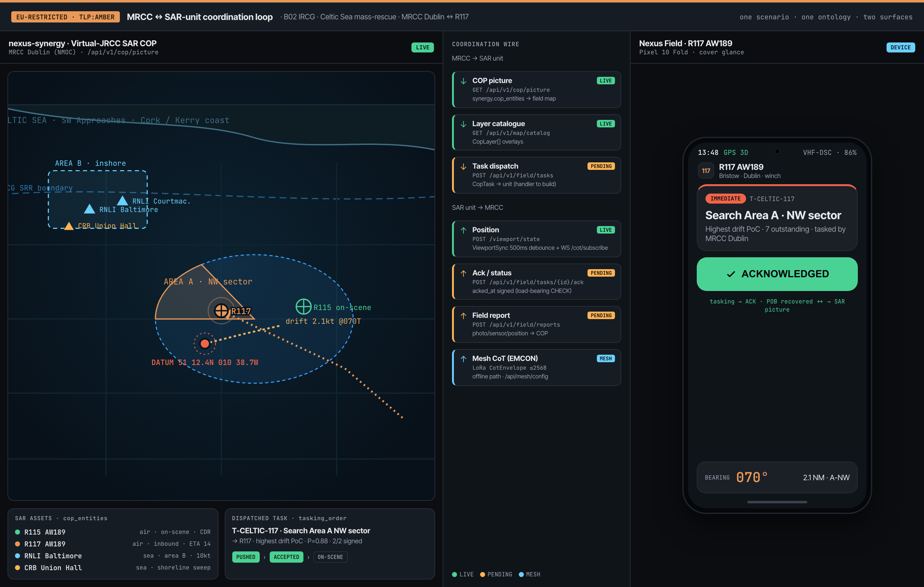Click the EU-RESTRICTED TLP:AMBER label
924x587 pixels.
point(65,17)
